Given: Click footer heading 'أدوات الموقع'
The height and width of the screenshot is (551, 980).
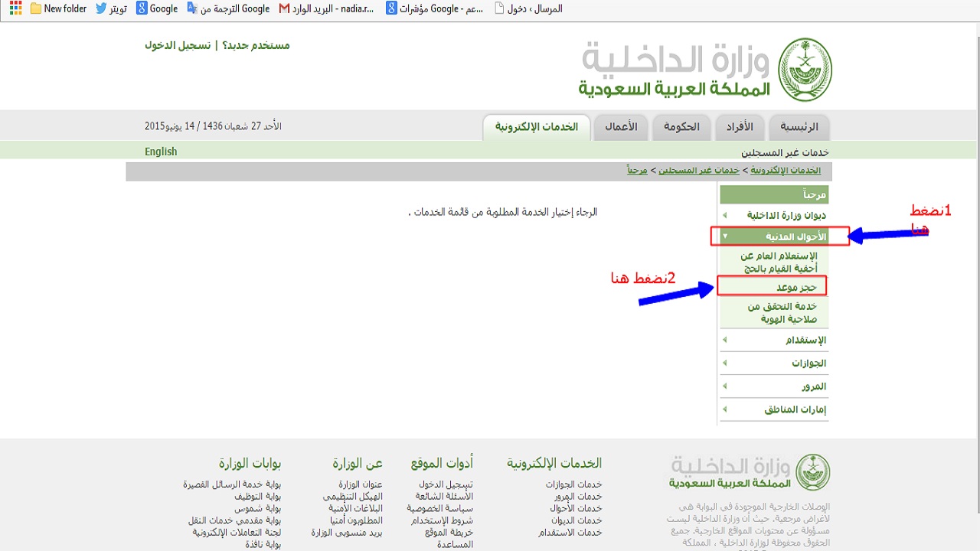Looking at the screenshot, I should coord(442,463).
